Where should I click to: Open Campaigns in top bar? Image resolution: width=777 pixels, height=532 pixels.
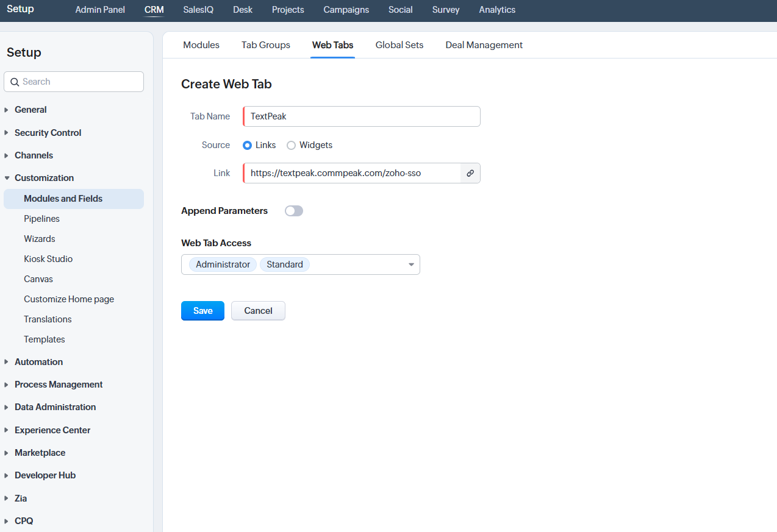coord(346,10)
